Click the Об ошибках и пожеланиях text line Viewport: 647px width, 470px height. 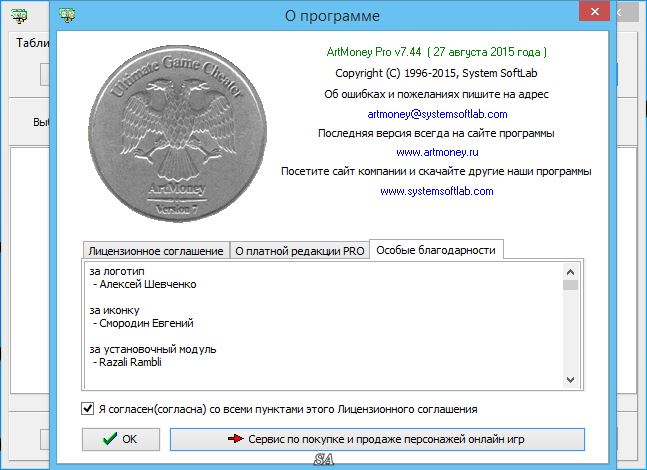point(436,94)
